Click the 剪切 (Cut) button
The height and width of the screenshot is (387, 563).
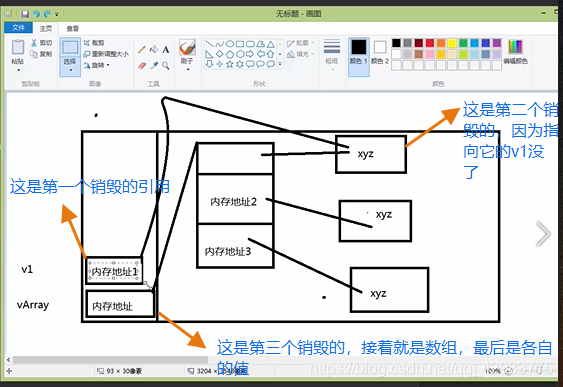[x=42, y=43]
